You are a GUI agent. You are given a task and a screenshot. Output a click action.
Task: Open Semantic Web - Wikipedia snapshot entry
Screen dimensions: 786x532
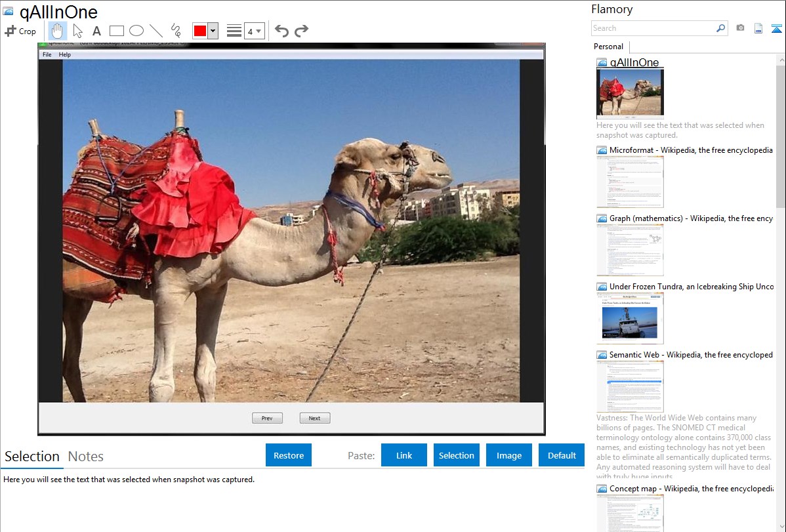coord(691,354)
